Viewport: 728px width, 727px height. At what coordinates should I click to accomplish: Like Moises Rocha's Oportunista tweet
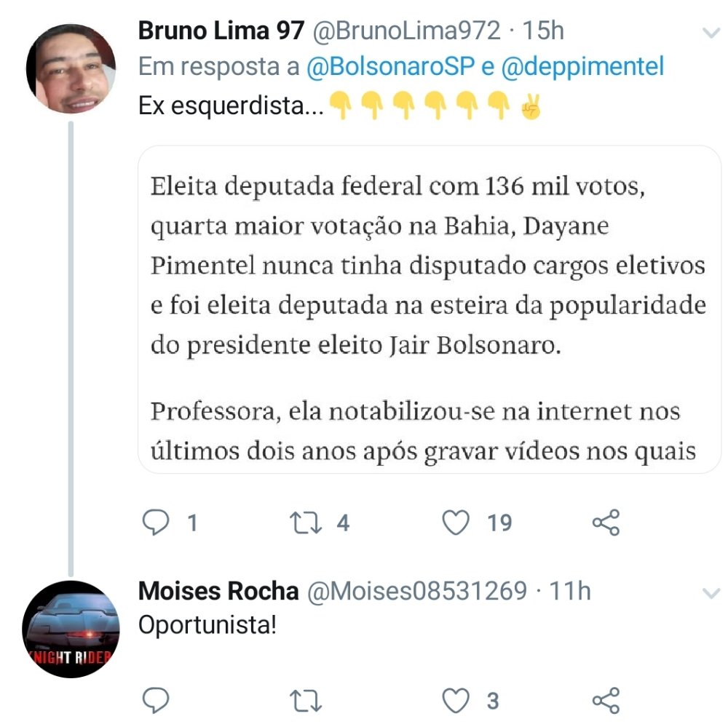pyautogui.click(x=456, y=701)
